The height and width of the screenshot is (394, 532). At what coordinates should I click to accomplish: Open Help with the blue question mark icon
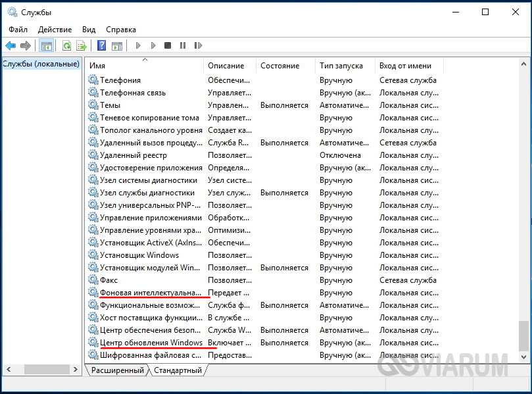pyautogui.click(x=101, y=45)
